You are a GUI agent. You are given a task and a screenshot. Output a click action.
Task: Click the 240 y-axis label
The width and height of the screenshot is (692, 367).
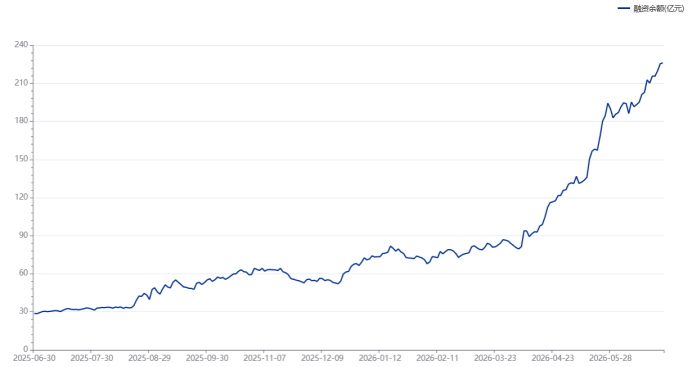[21, 45]
